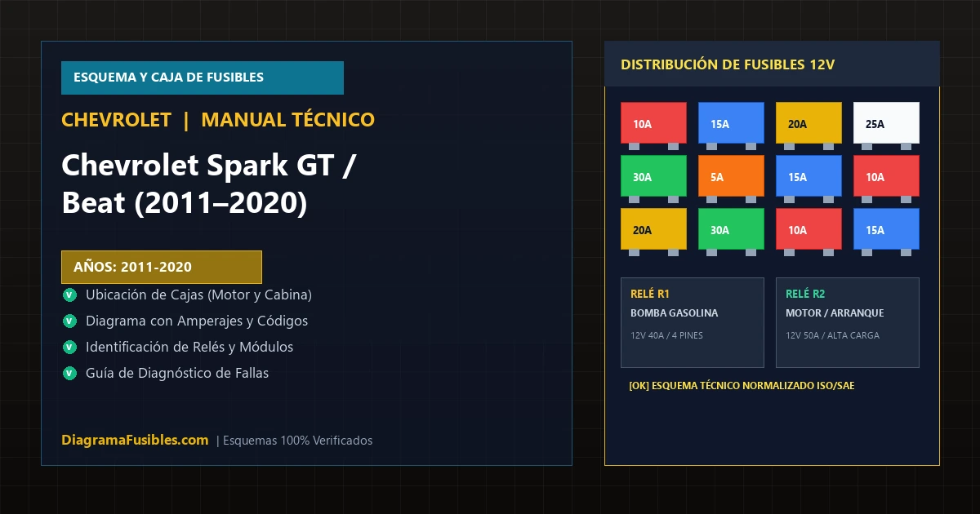Select the red 10A fuse in the bottom row

pos(808,229)
